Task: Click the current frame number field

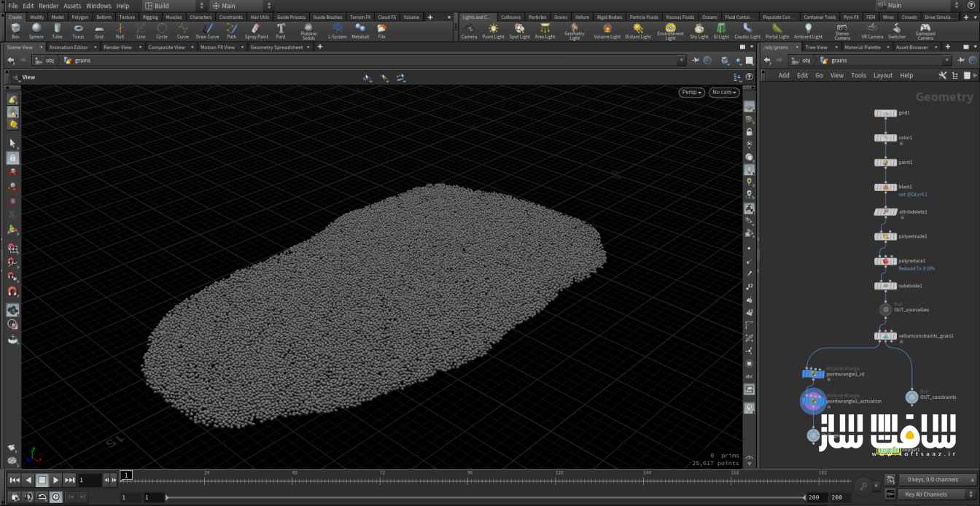Action: pyautogui.click(x=89, y=480)
